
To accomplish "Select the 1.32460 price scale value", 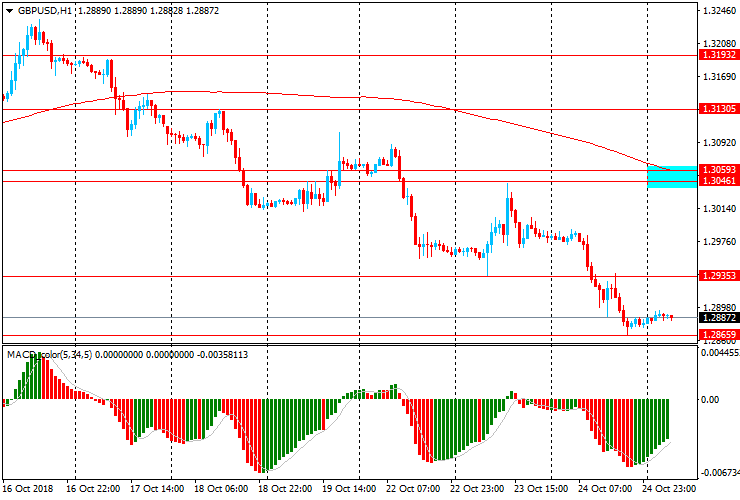I will (719, 11).
